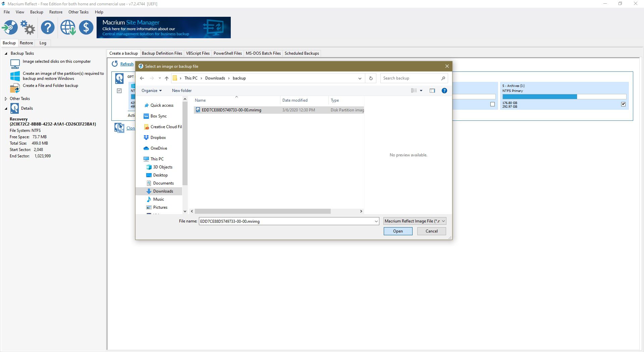Switch to PowerShell Files tab
This screenshot has height=352, width=644.
pos(227,53)
